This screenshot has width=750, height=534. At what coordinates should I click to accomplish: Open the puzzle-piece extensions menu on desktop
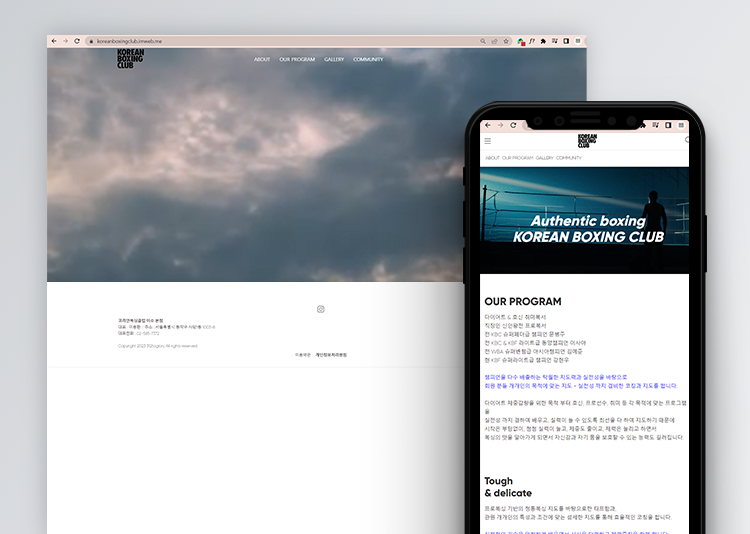point(543,41)
